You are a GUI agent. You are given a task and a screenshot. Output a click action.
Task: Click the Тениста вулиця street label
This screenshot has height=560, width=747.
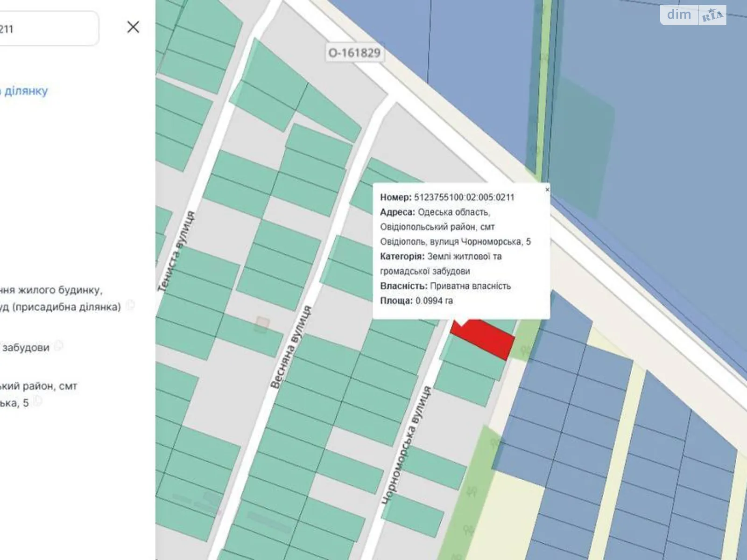[x=177, y=252]
